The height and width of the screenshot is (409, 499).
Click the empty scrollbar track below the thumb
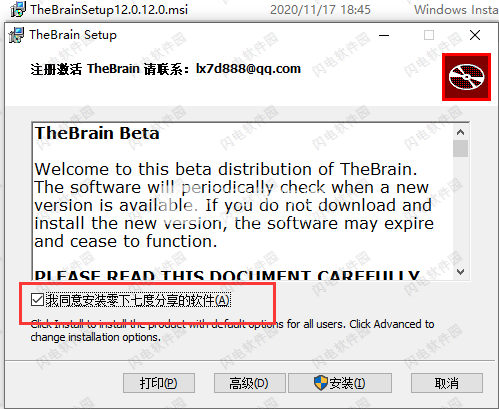pos(461,211)
